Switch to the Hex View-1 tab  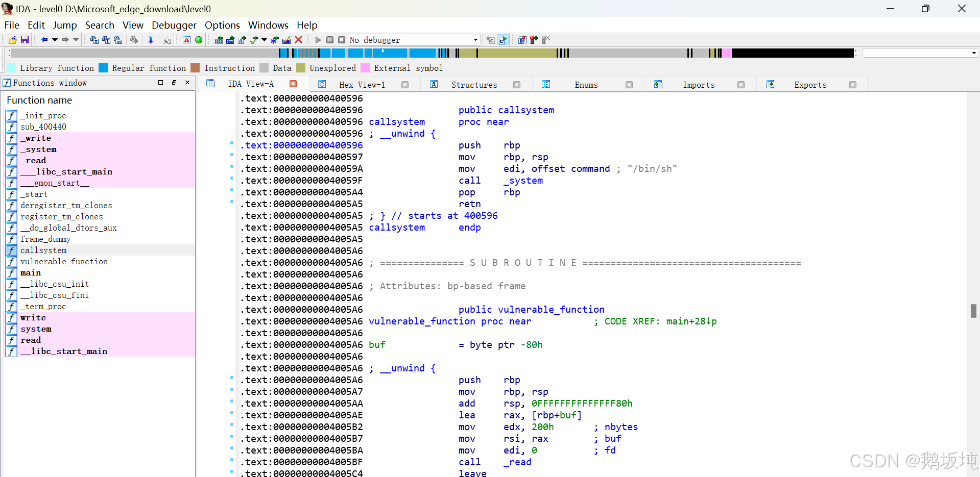(x=363, y=84)
